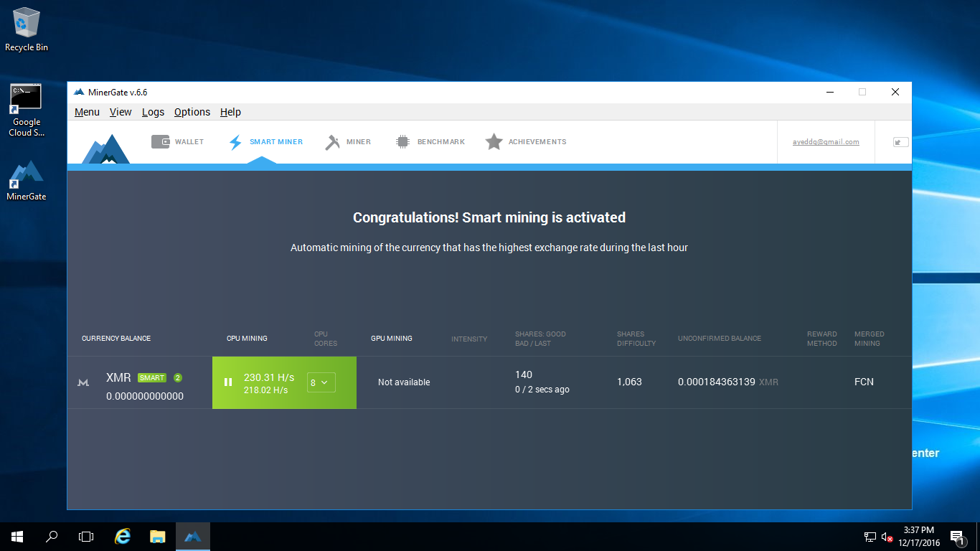This screenshot has width=980, height=551.
Task: Click the green SMART badge next to XMR
Action: tap(152, 378)
